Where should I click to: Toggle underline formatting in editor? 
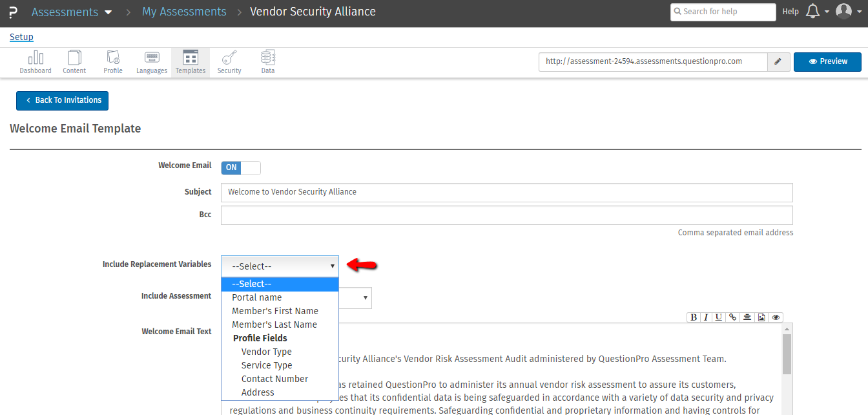(718, 317)
